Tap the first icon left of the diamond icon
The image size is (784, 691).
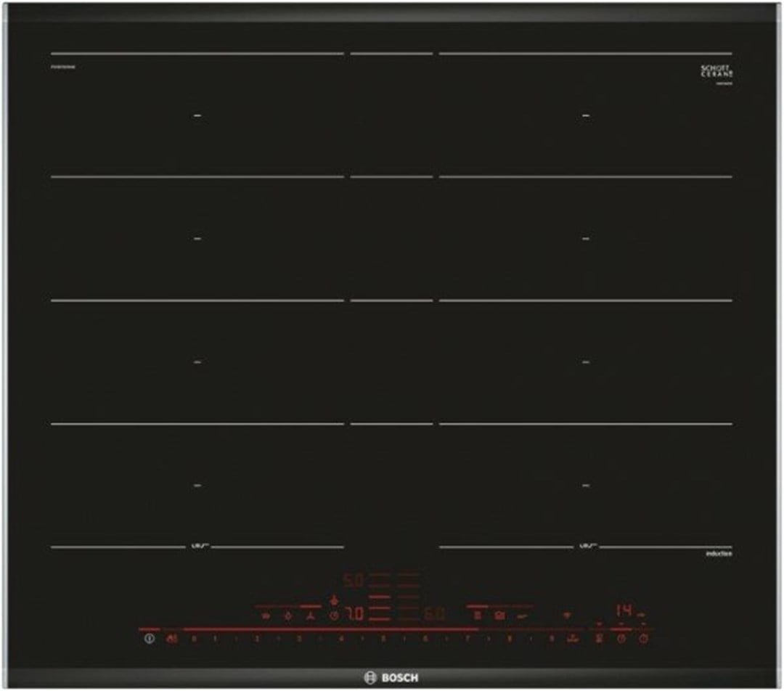coord(266,616)
